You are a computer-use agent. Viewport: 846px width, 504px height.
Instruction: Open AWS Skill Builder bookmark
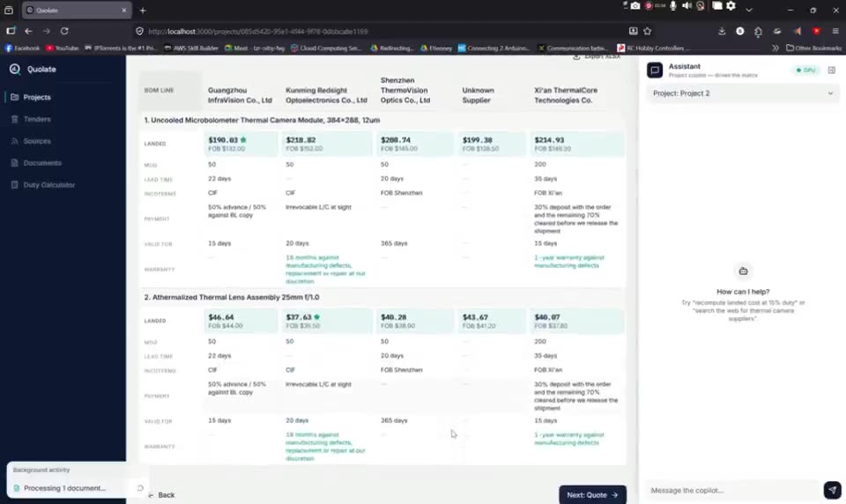pyautogui.click(x=191, y=48)
